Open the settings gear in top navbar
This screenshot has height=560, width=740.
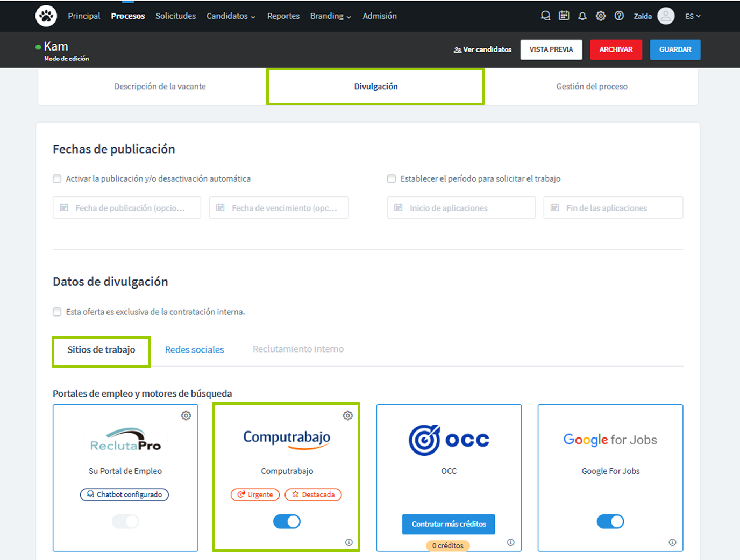pyautogui.click(x=601, y=16)
